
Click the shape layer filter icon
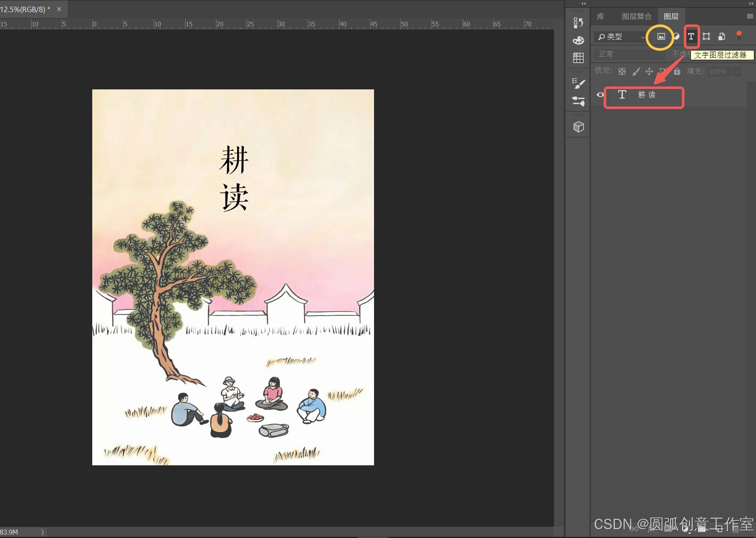[706, 36]
